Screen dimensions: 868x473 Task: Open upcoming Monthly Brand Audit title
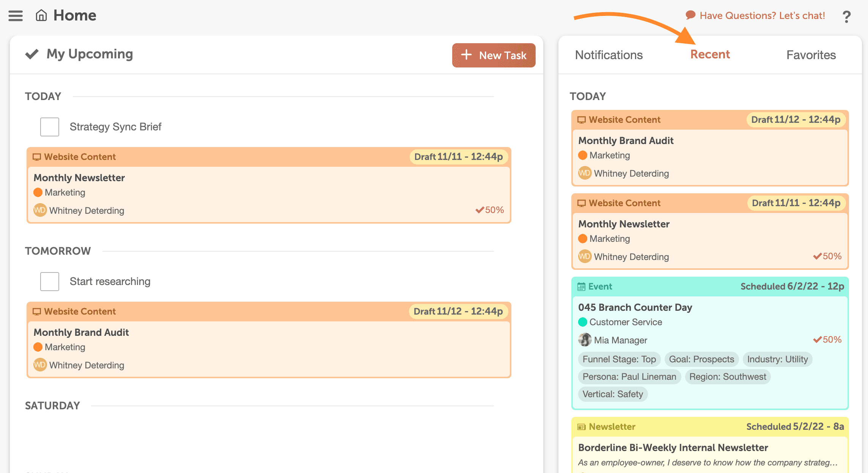(81, 332)
